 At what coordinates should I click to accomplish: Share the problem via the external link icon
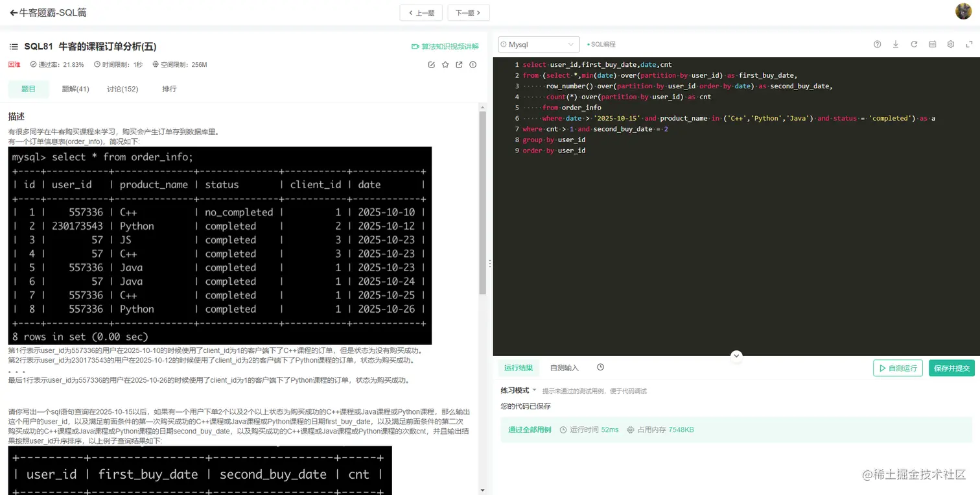460,64
